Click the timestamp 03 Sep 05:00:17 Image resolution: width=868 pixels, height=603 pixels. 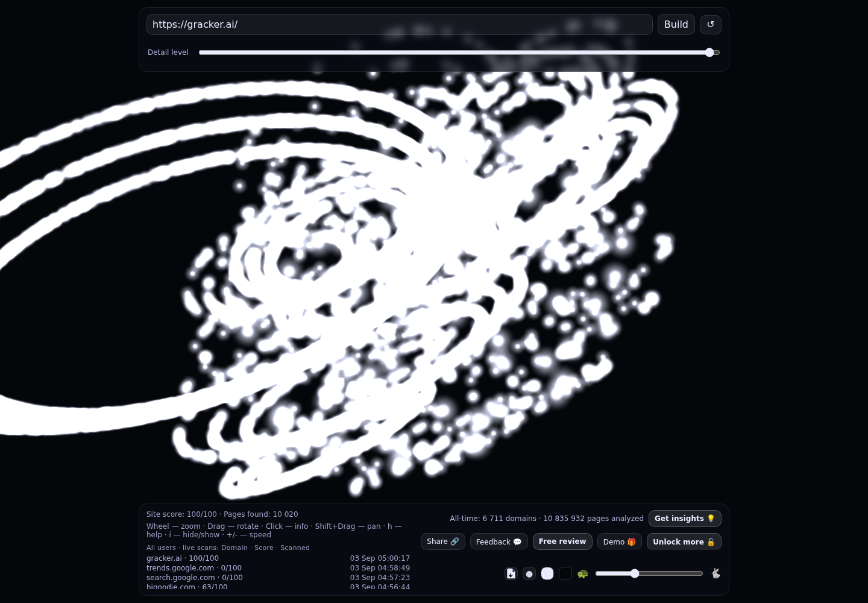point(380,558)
